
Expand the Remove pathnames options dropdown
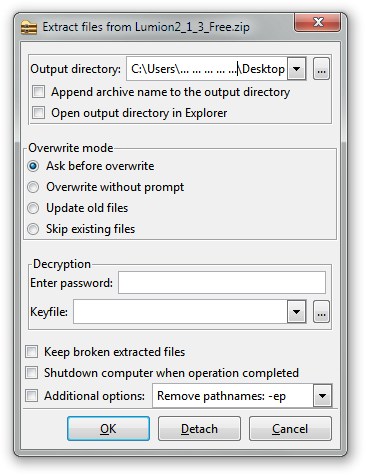click(x=322, y=396)
